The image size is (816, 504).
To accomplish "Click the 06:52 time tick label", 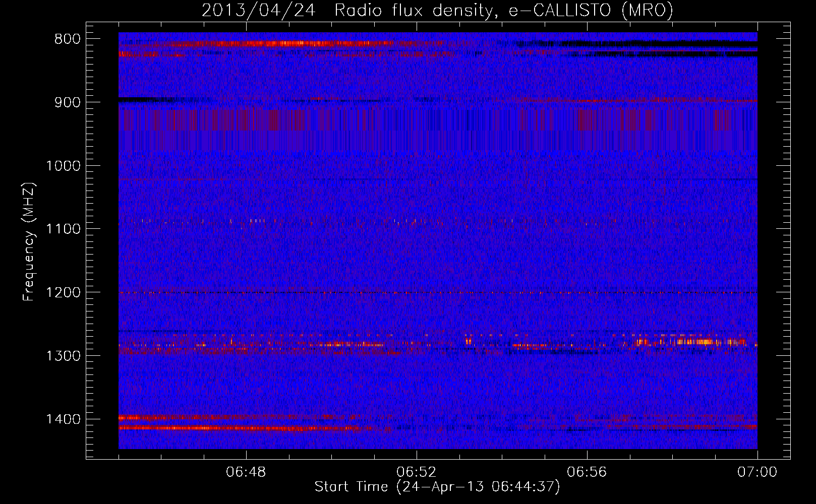I will tap(417, 472).
